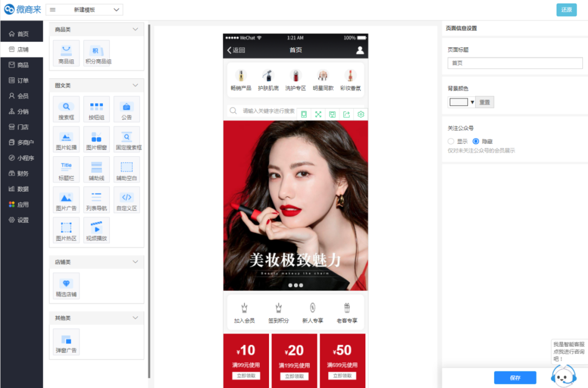This screenshot has height=388, width=588.
Task: Open the background color swatch picker
Action: point(461,102)
